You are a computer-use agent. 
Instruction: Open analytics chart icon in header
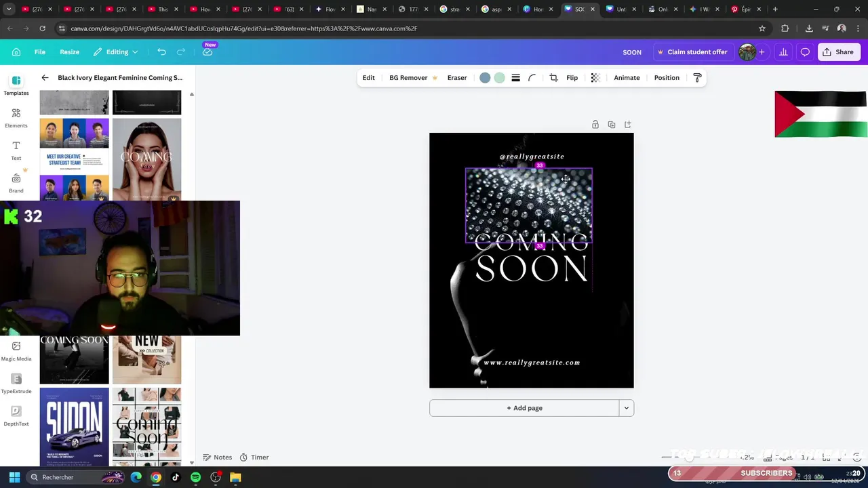pos(783,52)
